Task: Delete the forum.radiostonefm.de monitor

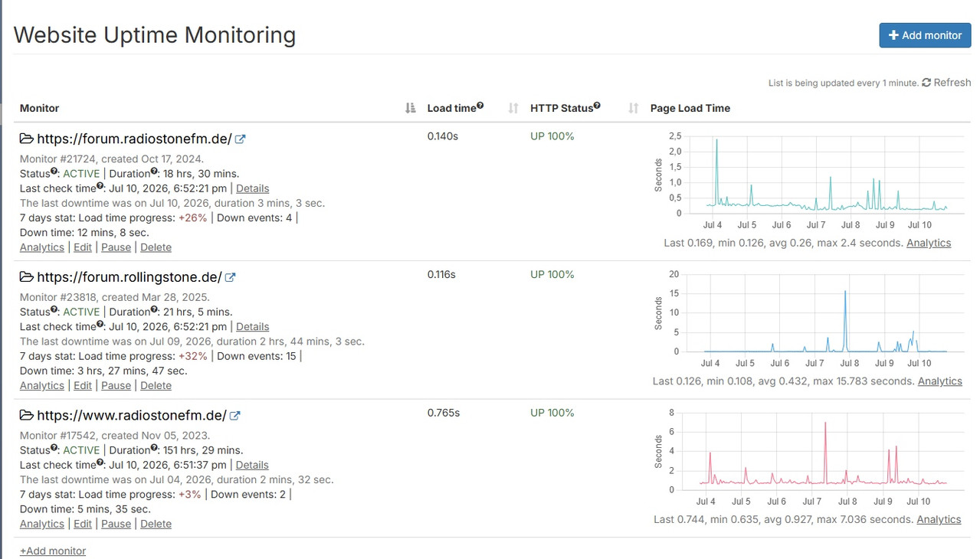Action: pos(156,247)
